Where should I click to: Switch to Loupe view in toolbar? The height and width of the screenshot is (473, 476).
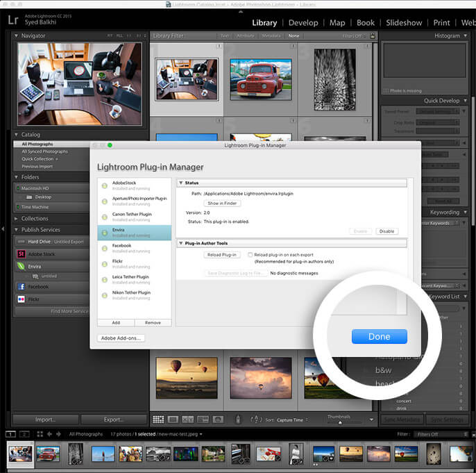173,420
